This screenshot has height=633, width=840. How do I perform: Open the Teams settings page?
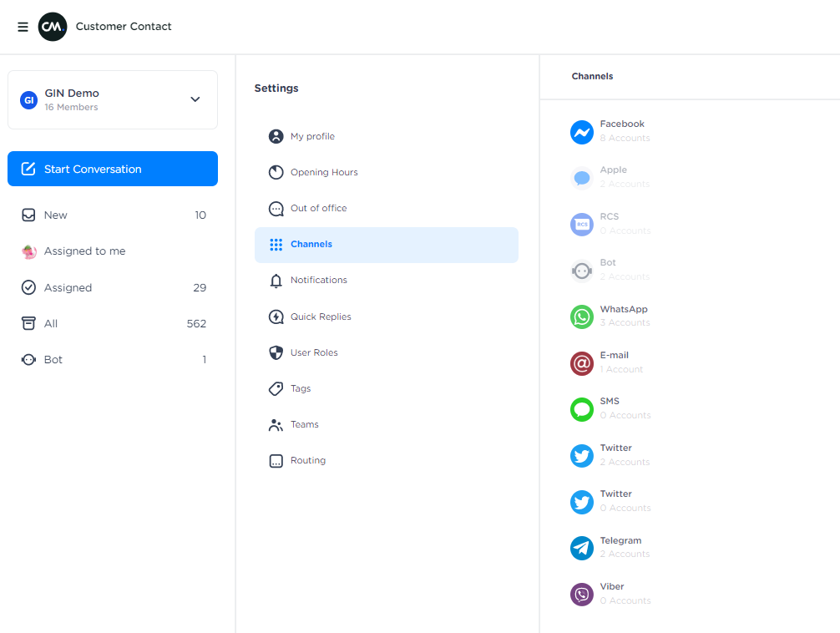tap(304, 425)
